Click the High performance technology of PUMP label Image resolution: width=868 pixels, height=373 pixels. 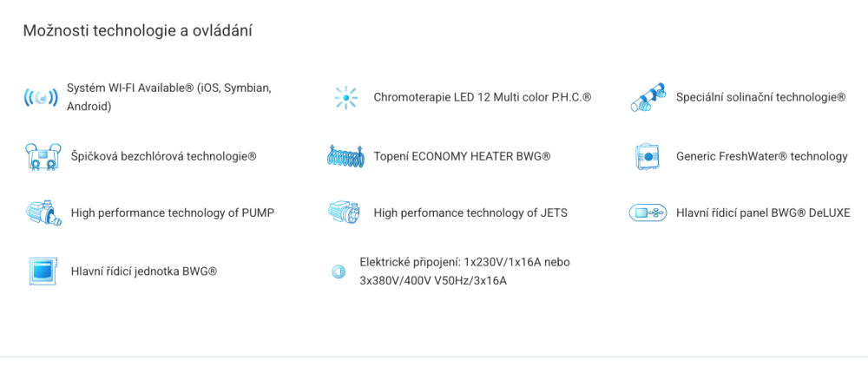click(172, 213)
